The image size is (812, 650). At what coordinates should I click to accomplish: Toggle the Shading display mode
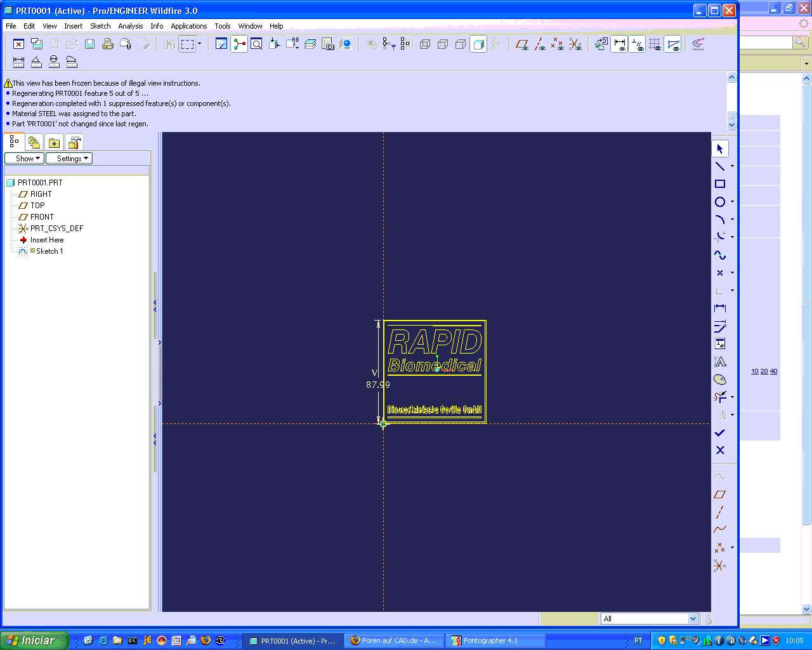pyautogui.click(x=479, y=44)
